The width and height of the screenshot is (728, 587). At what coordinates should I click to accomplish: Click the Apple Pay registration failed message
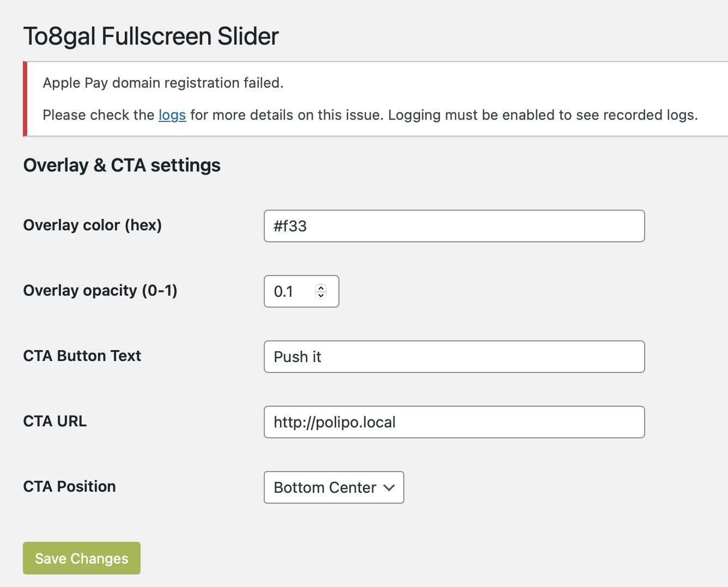click(163, 83)
